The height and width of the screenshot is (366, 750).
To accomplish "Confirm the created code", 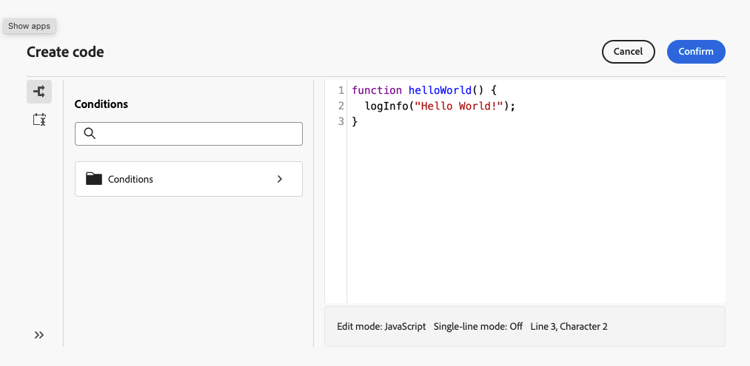I will [x=696, y=52].
